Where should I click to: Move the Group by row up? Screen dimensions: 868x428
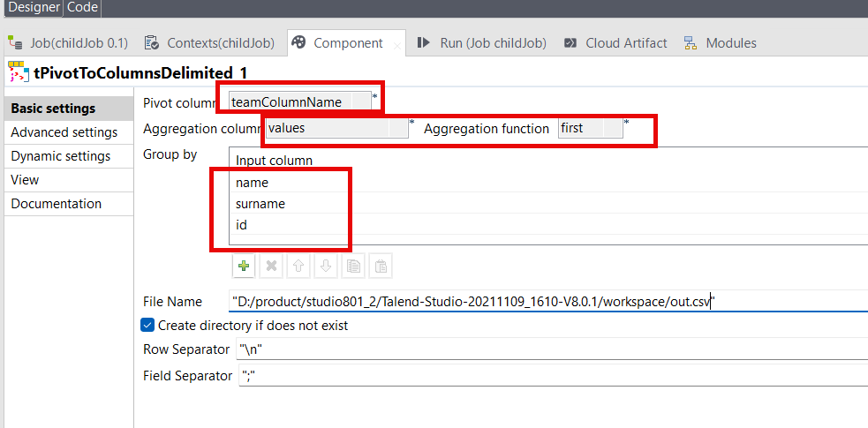[x=298, y=266]
